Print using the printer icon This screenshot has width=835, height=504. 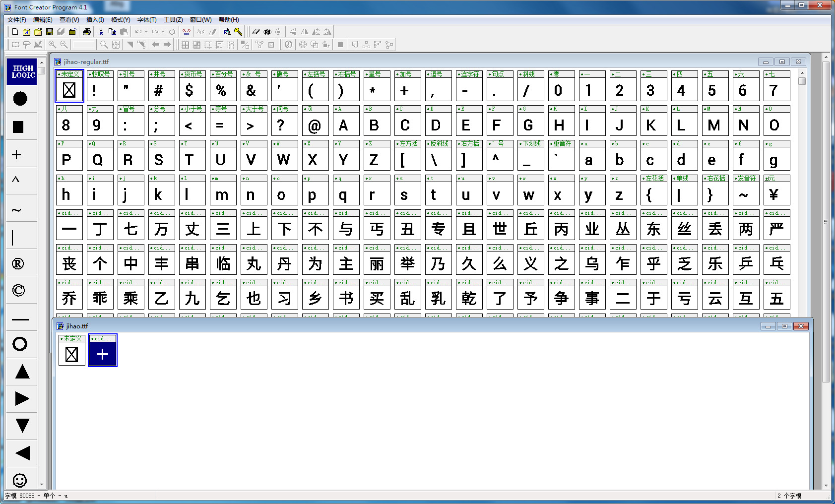click(x=87, y=32)
